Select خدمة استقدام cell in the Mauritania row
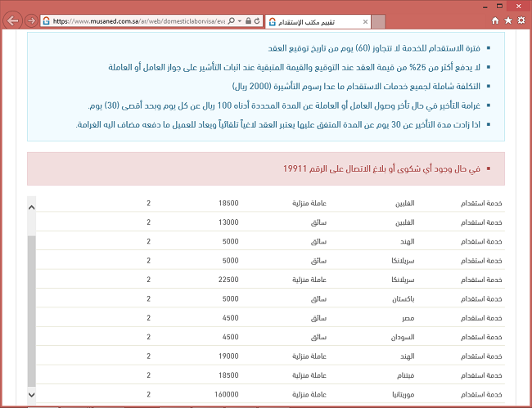Viewport: 532px width, 408px height. point(481,394)
